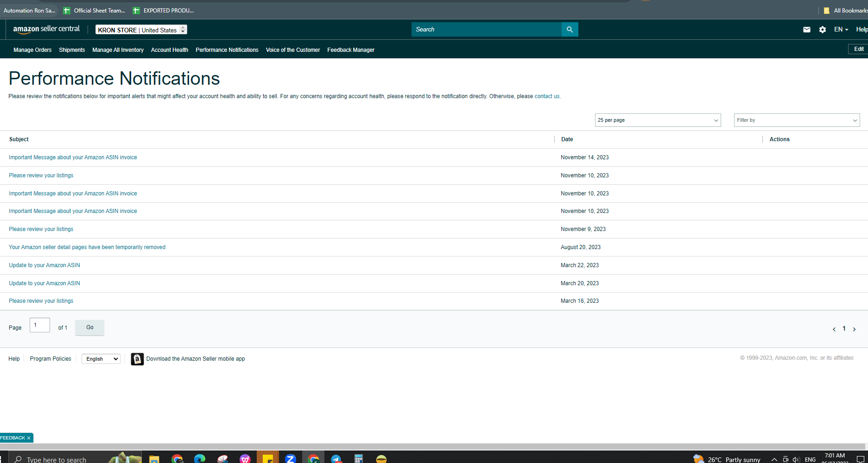Image resolution: width=868 pixels, height=463 pixels.
Task: Click the Help link in header
Action: pyautogui.click(x=862, y=29)
